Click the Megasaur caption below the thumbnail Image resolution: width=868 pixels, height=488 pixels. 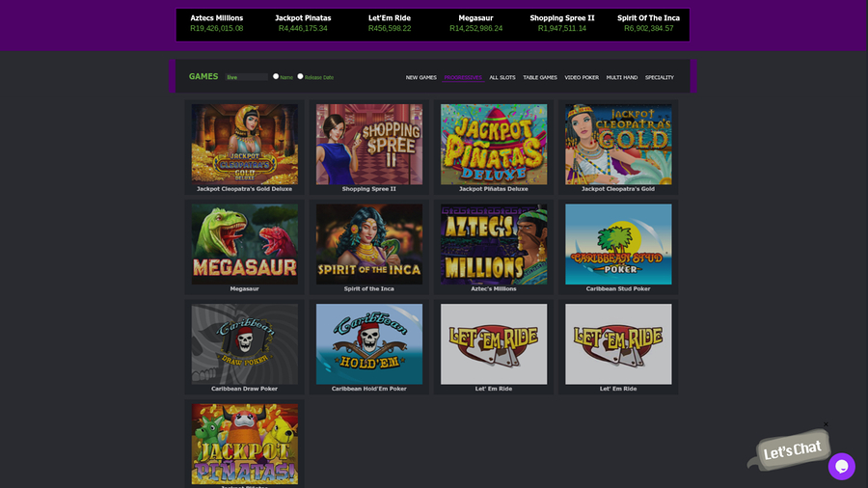tap(245, 288)
